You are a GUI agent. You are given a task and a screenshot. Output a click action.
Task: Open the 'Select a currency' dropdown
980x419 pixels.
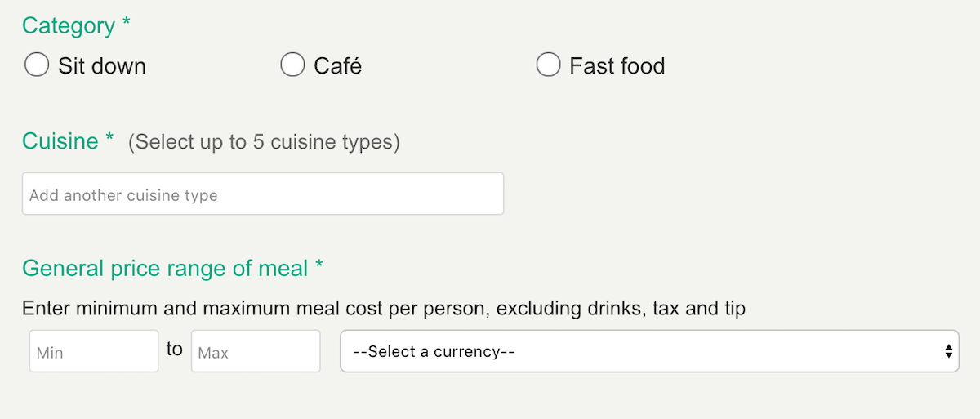click(x=649, y=351)
